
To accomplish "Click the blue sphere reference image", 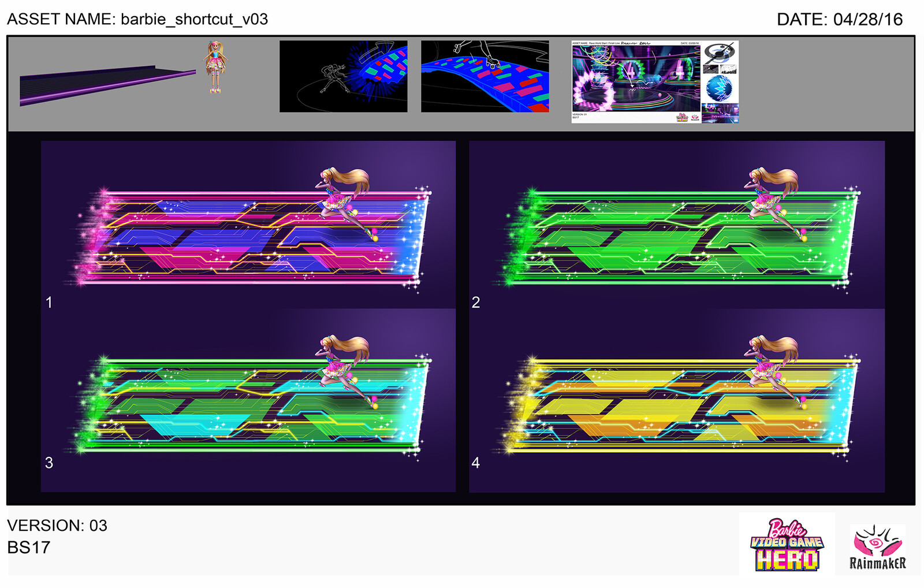I will 720,89.
